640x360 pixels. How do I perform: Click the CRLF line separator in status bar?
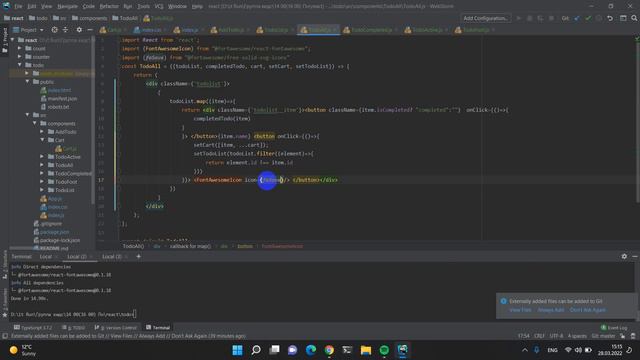[539, 336]
